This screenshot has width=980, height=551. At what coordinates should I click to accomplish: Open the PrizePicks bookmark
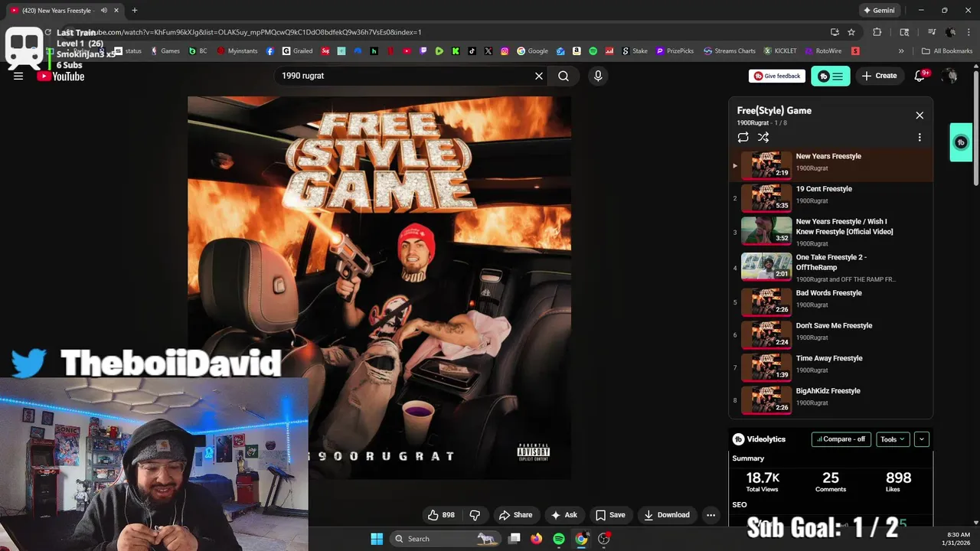point(675,51)
